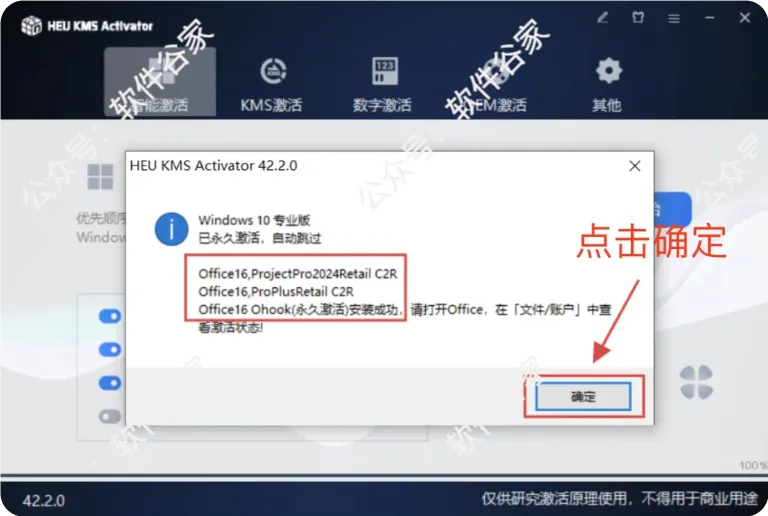The width and height of the screenshot is (768, 516).
Task: Click the blue start button behind dialog
Action: (672, 210)
